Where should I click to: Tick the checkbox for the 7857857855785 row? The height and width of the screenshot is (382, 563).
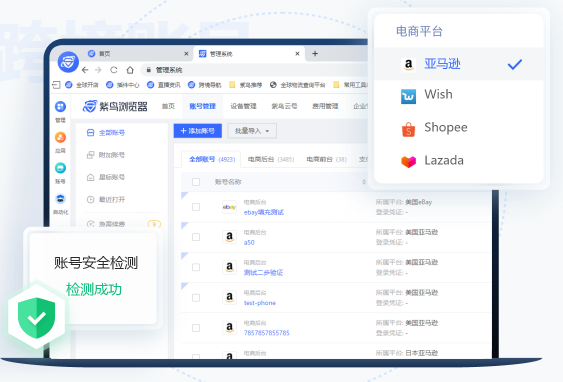tap(196, 328)
